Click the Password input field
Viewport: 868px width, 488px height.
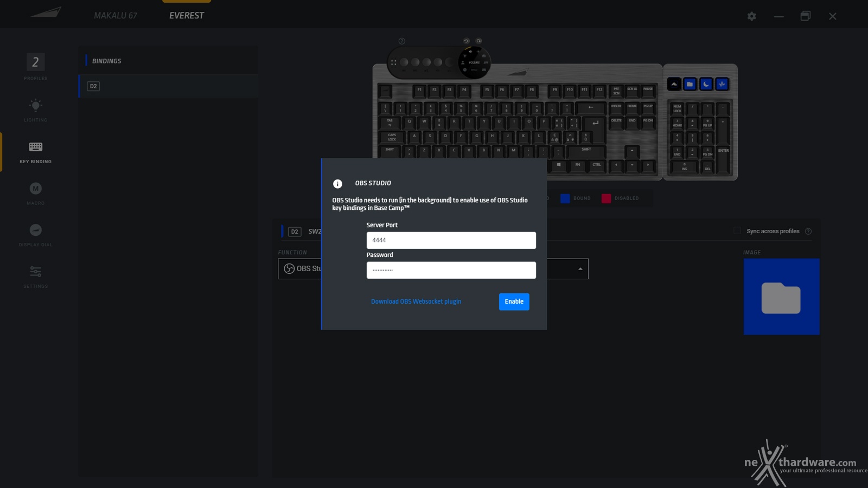(x=451, y=270)
